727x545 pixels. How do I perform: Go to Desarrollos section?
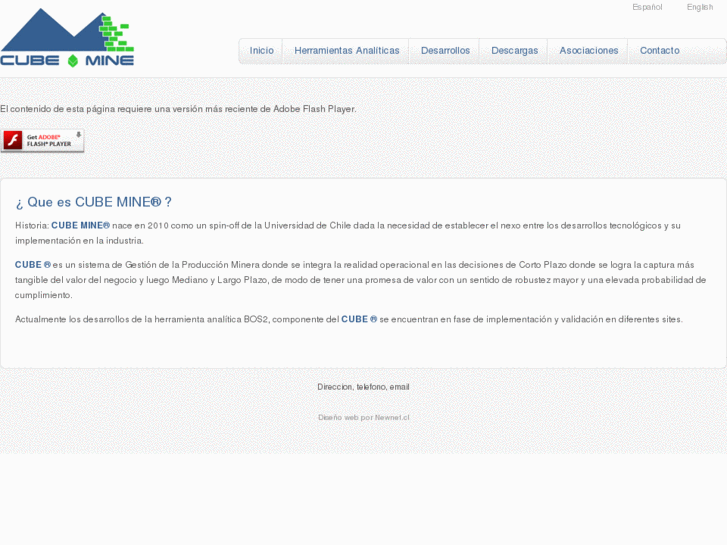445,51
